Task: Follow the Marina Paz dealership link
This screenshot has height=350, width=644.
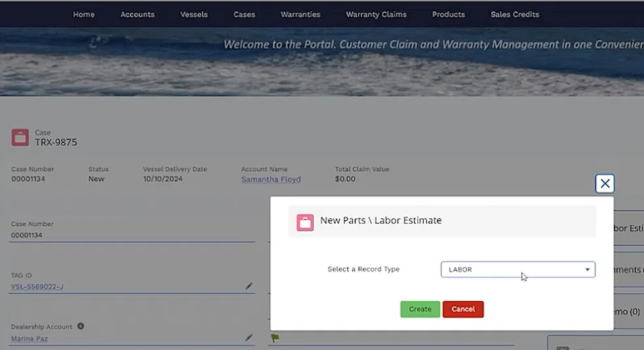Action: point(30,339)
